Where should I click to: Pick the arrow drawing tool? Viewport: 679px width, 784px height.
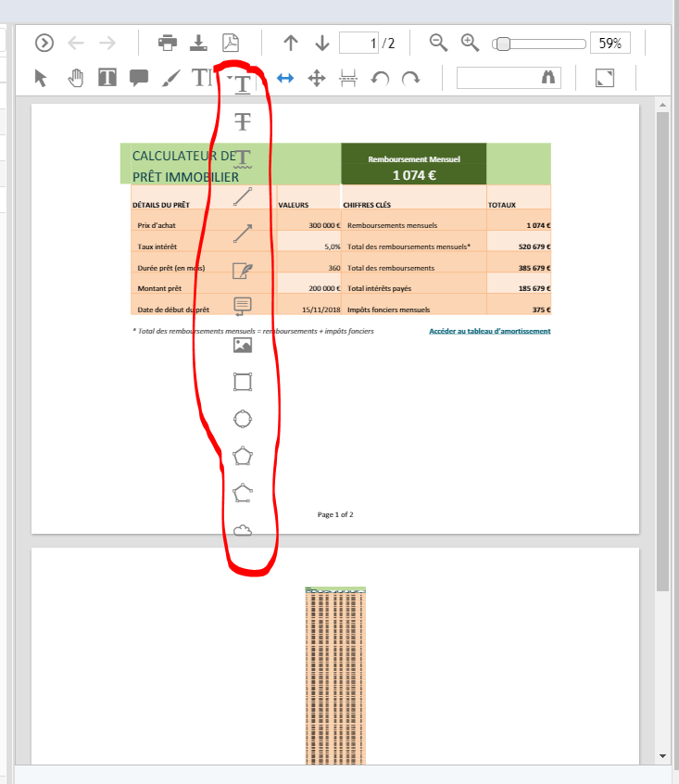[243, 234]
